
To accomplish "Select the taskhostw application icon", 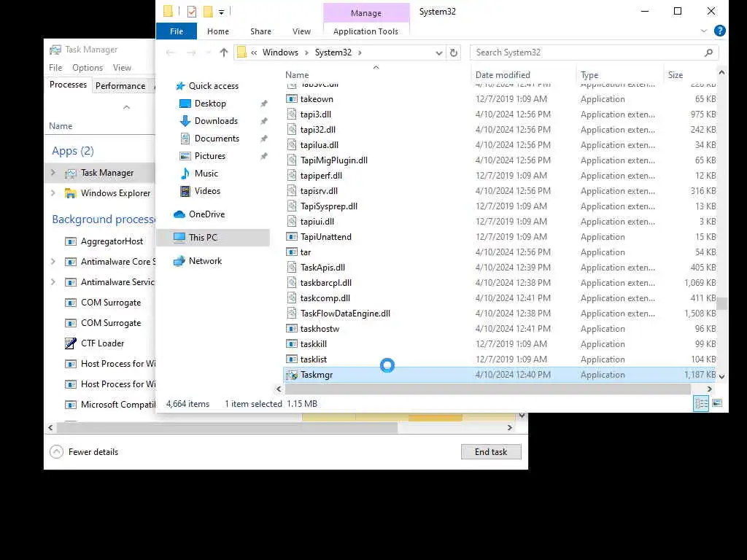I will (292, 329).
